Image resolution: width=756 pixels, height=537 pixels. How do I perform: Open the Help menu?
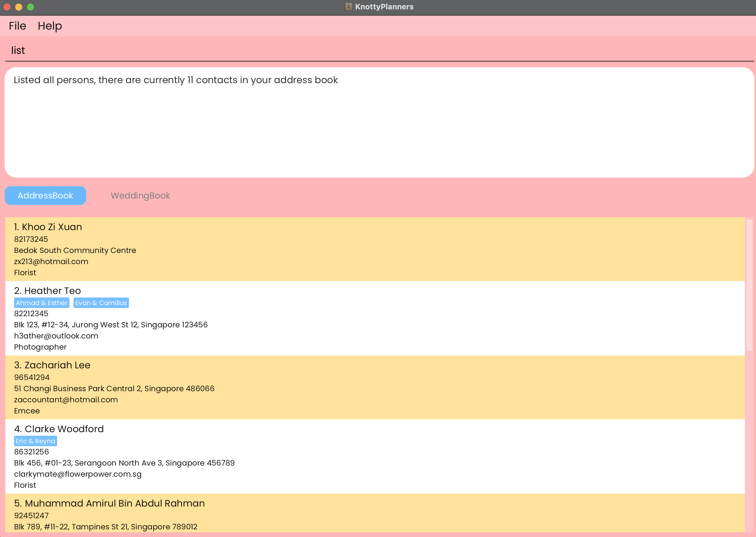point(50,26)
